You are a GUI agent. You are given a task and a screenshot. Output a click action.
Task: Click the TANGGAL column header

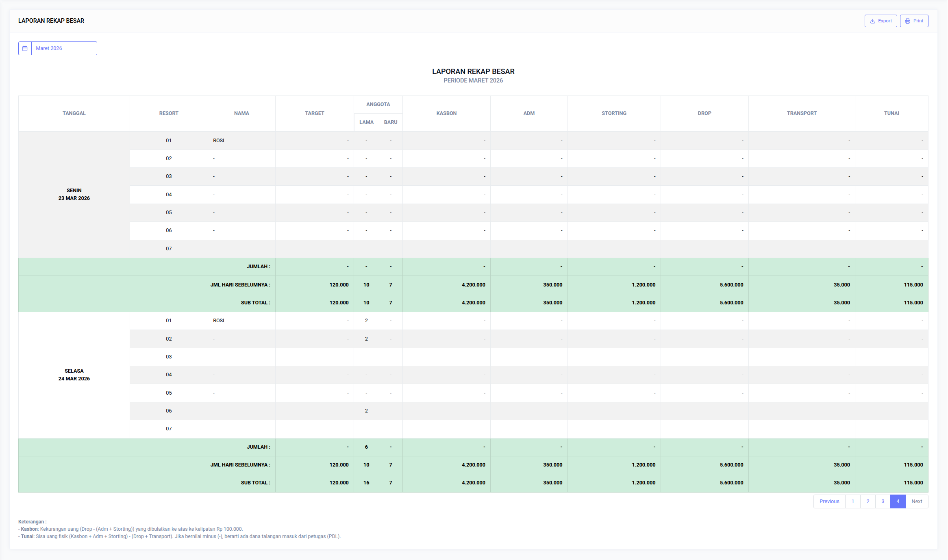tap(74, 113)
